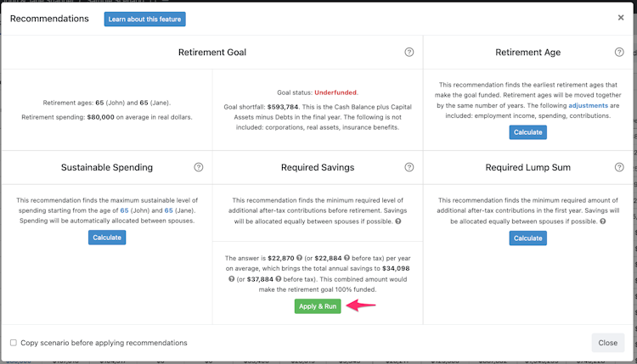Dismiss dialog with the X icon
The height and width of the screenshot is (364, 637).
click(621, 18)
